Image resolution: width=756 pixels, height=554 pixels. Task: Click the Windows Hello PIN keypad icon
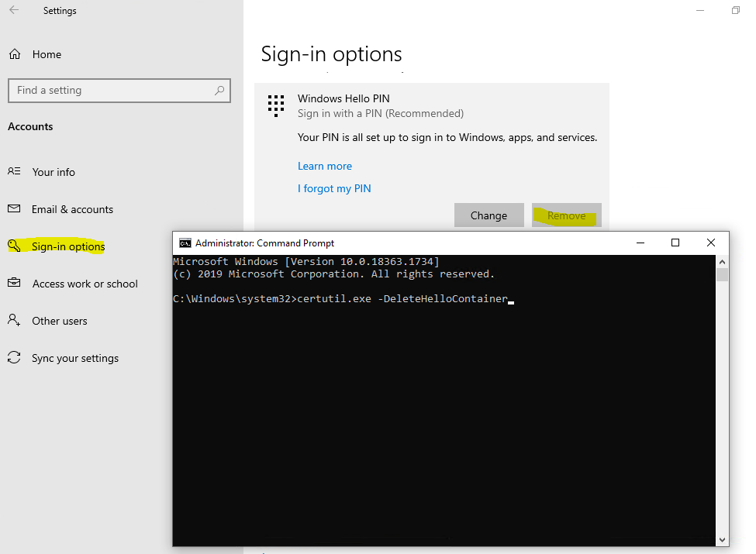pos(276,105)
